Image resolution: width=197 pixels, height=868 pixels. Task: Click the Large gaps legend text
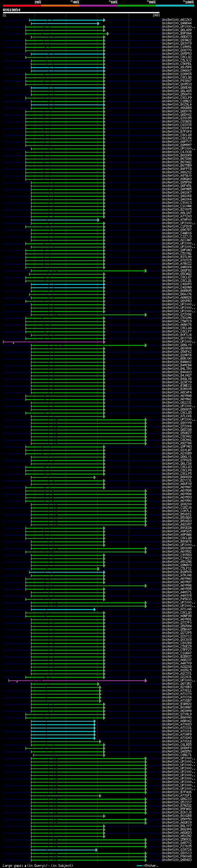tap(38, 866)
